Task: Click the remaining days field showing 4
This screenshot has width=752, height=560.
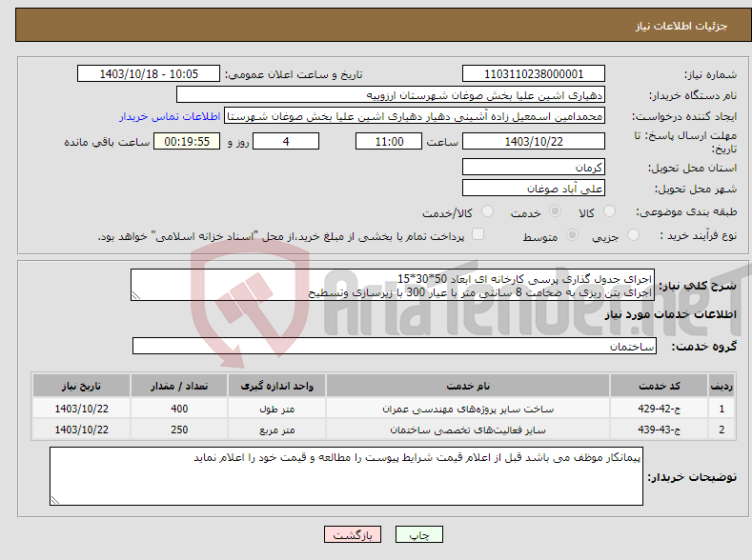Action: click(286, 141)
